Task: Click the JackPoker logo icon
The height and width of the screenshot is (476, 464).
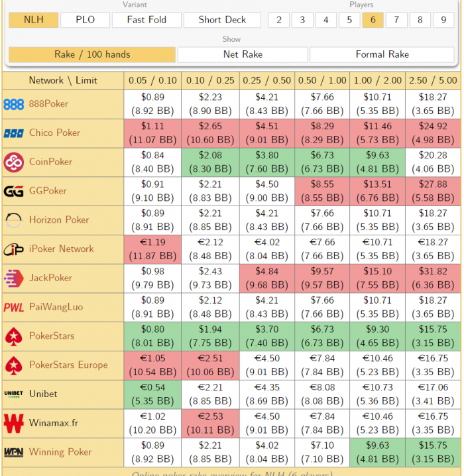Action: (14, 278)
